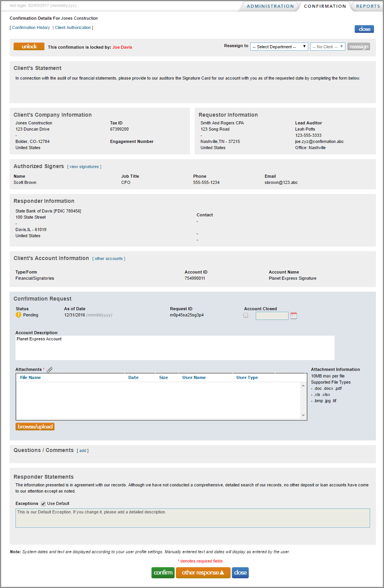The width and height of the screenshot is (384, 588).
Task: Open the No Clerk dropdown
Action: click(x=327, y=46)
